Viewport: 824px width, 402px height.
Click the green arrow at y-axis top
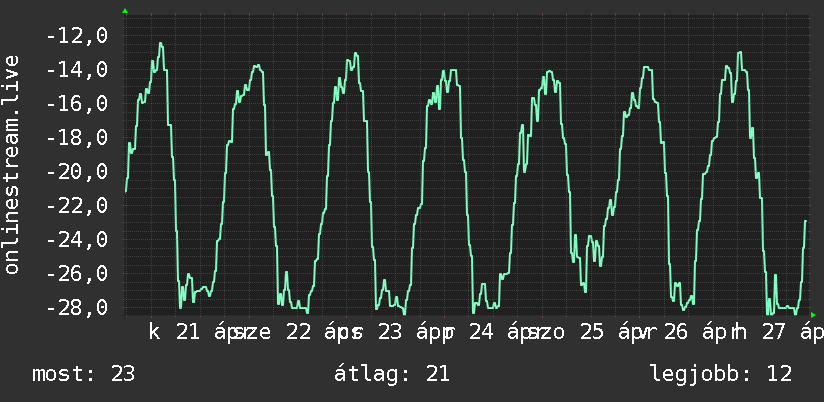point(125,11)
